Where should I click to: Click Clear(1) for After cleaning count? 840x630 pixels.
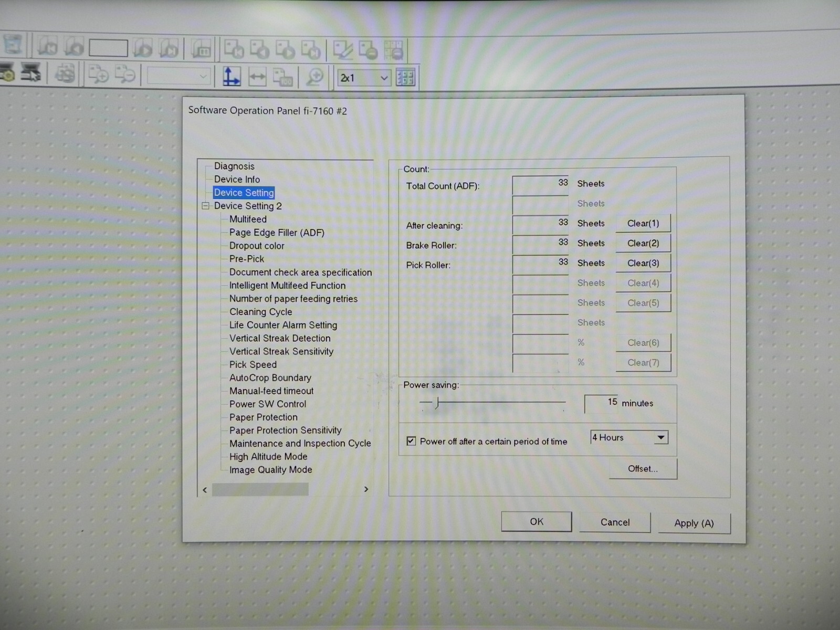643,223
